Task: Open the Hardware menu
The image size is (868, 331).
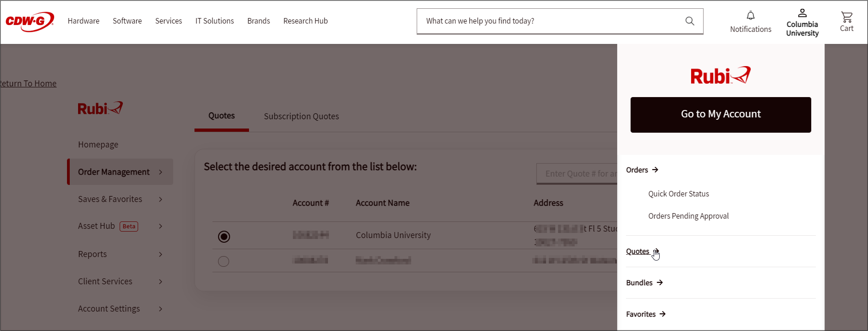Action: click(84, 21)
